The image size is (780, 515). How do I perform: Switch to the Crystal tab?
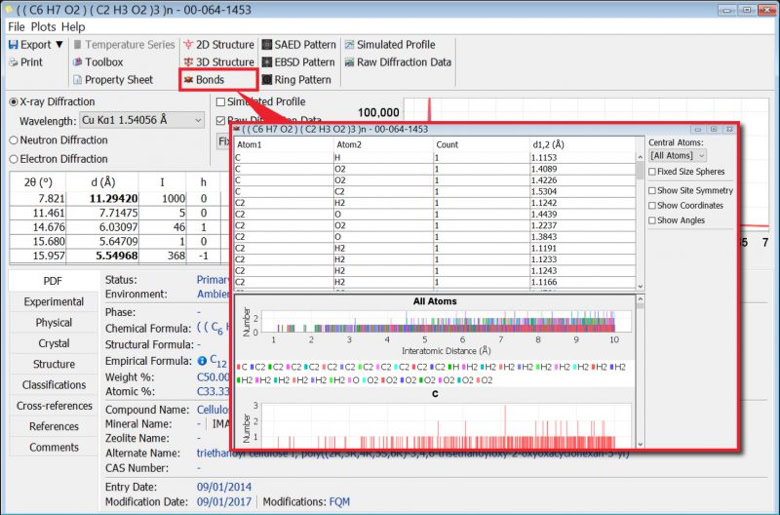click(x=53, y=343)
